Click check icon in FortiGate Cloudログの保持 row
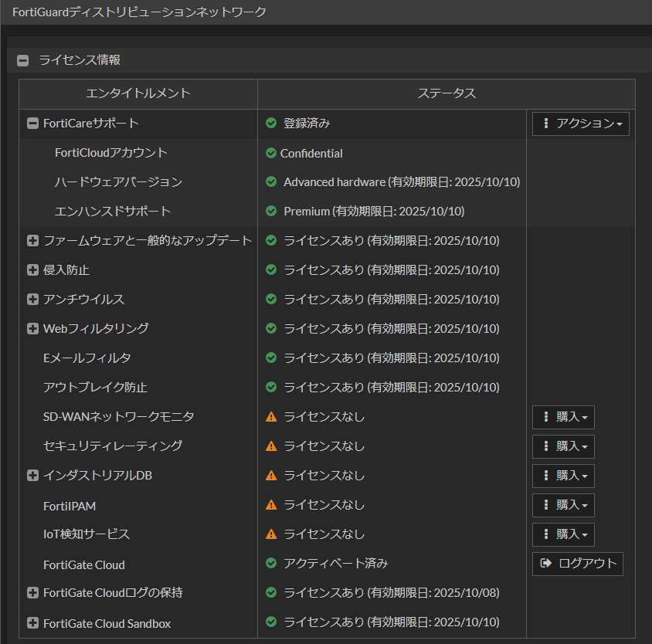Viewport: 652px width, 644px height. pos(271,592)
